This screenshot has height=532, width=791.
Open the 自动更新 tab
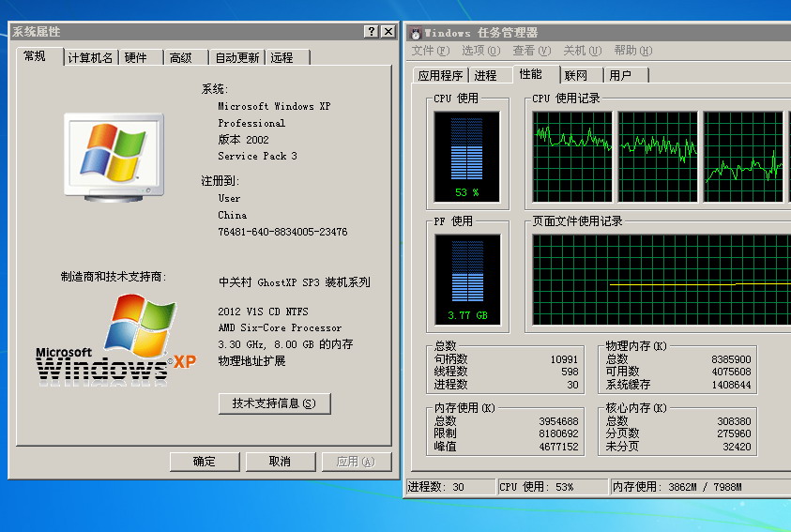(237, 58)
